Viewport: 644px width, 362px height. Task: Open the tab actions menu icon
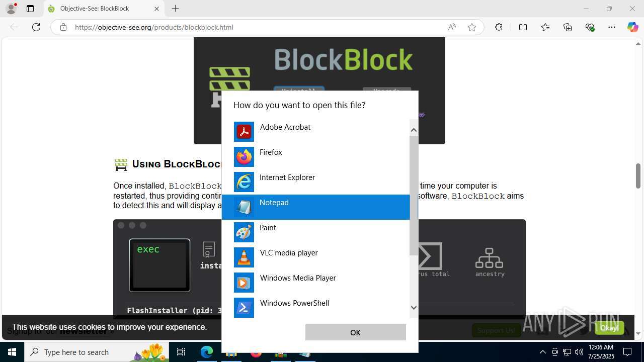point(30,9)
